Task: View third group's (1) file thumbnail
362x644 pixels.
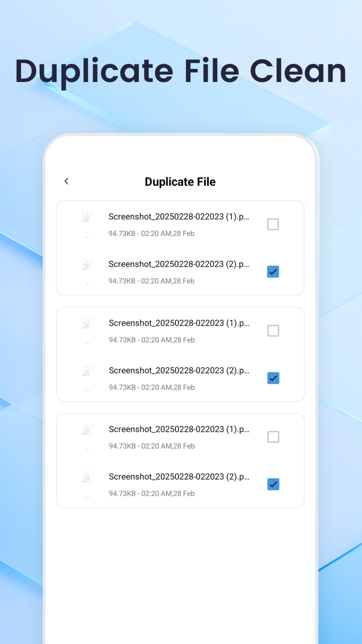Action: (87, 437)
